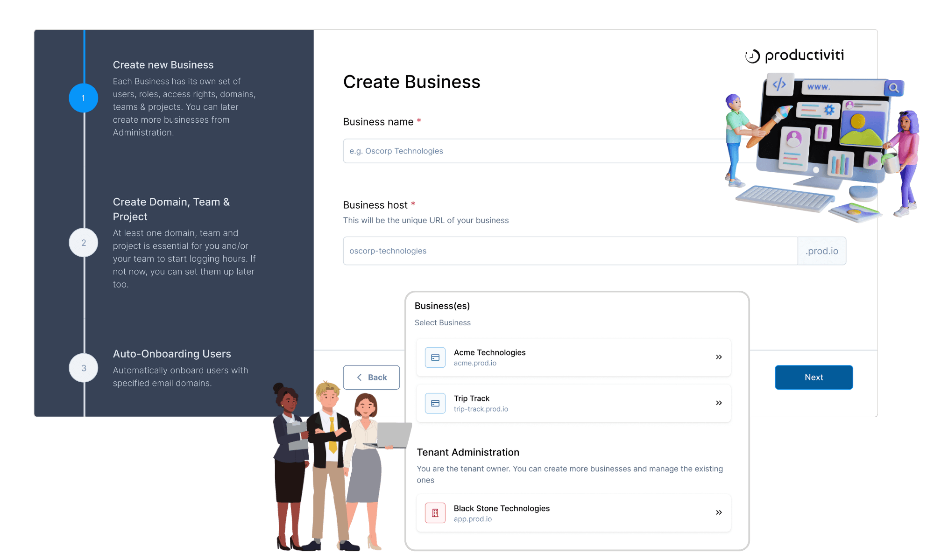This screenshot has height=560, width=934.
Task: Select step 3 circle in wizard
Action: click(x=84, y=368)
